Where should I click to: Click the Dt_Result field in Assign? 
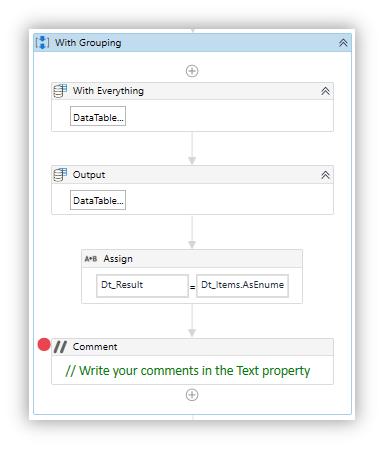pos(142,286)
